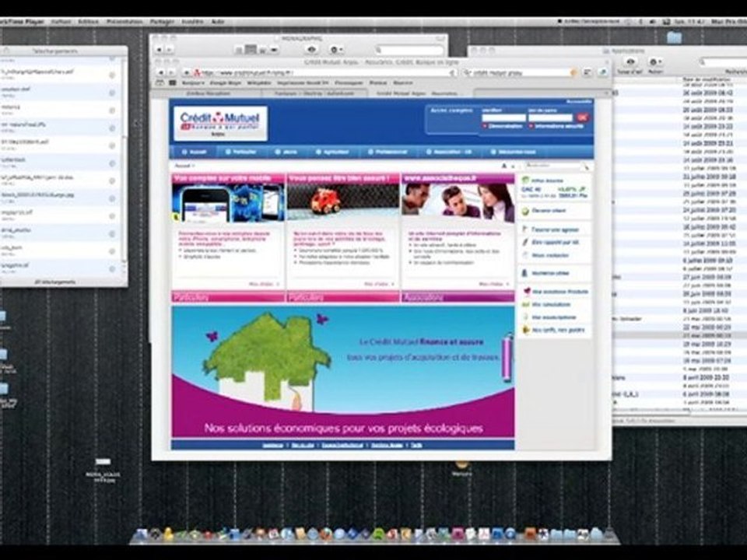The image size is (747, 560).
Task: Click the site Rechercher field
Action: (552, 166)
